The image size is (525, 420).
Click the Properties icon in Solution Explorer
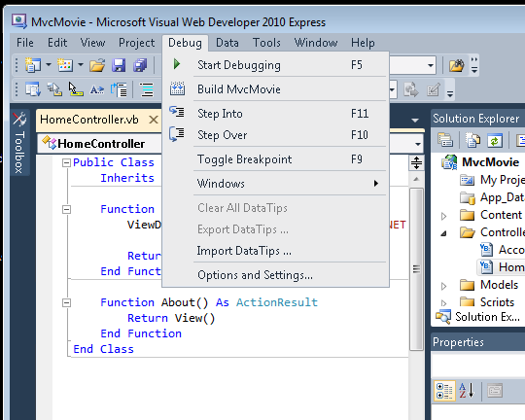[x=445, y=140]
